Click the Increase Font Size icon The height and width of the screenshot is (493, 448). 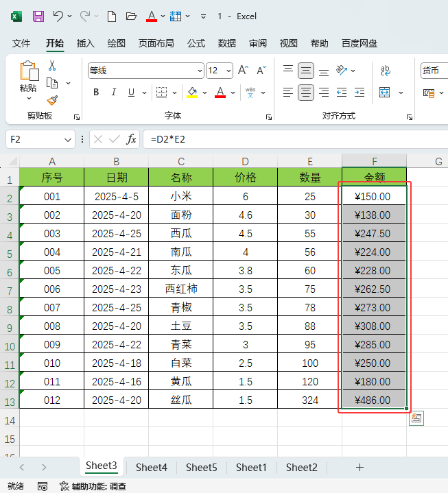pos(243,70)
